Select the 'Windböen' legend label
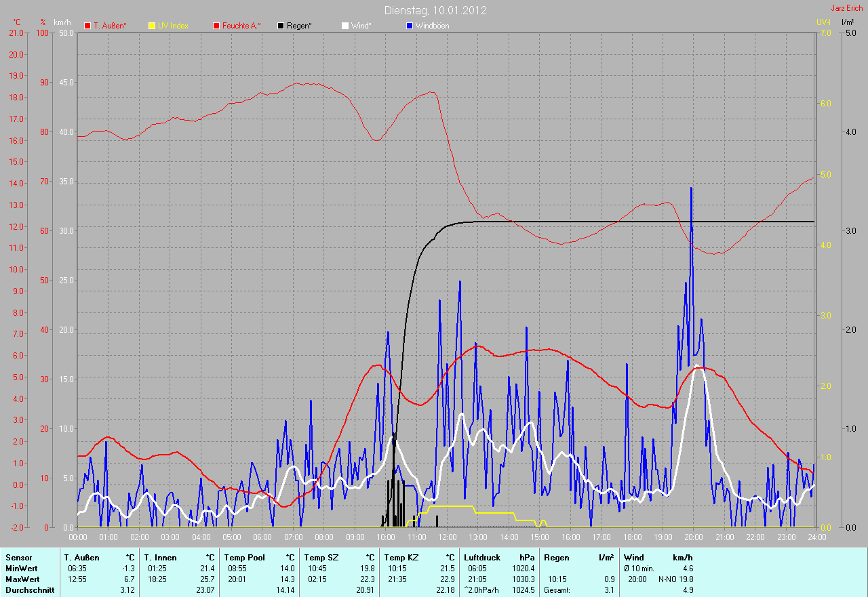 [432, 26]
